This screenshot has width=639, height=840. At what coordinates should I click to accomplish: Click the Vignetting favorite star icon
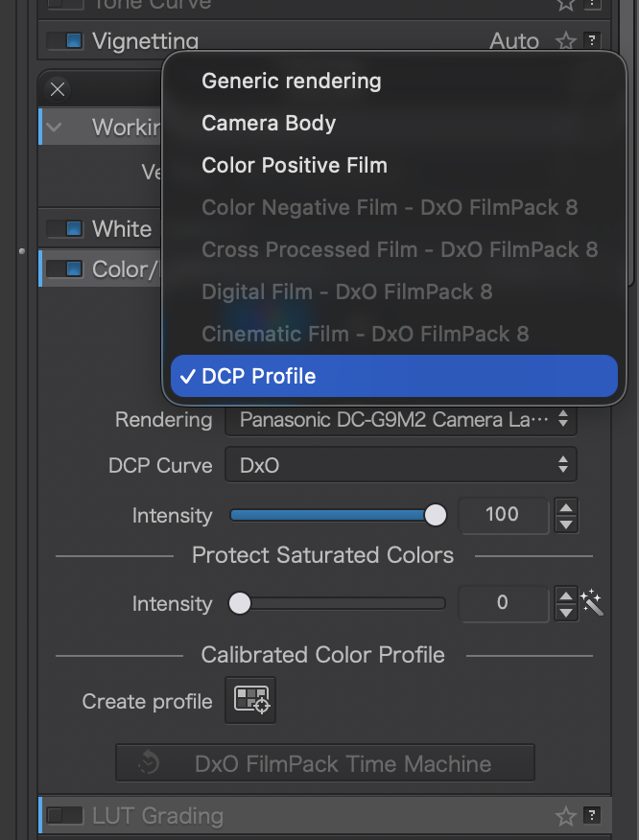pyautogui.click(x=566, y=41)
